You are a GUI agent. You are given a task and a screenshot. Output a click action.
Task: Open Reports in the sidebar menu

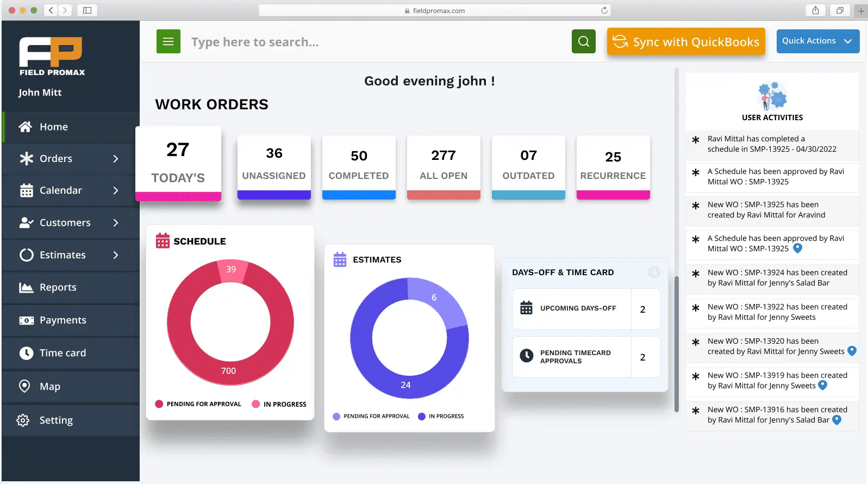(71, 287)
